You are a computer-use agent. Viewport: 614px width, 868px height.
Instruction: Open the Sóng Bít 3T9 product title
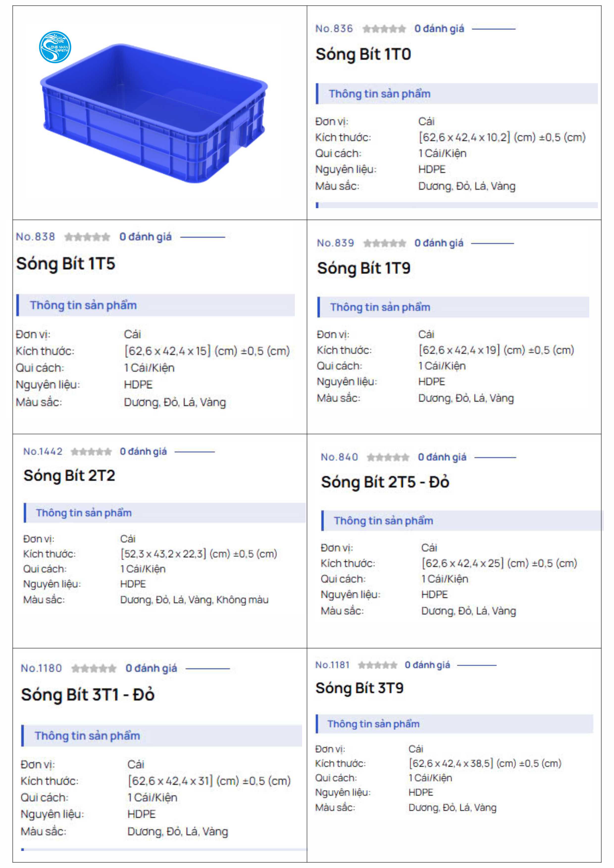click(359, 688)
